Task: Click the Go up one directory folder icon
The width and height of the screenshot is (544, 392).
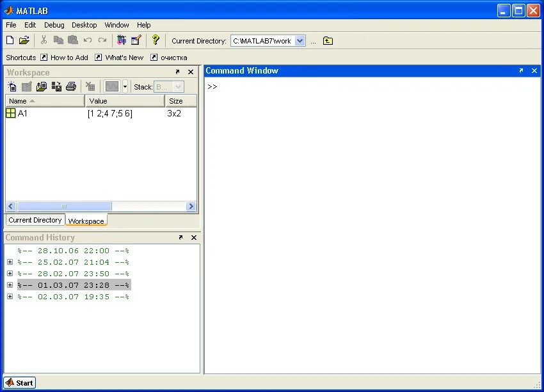Action: coord(328,41)
